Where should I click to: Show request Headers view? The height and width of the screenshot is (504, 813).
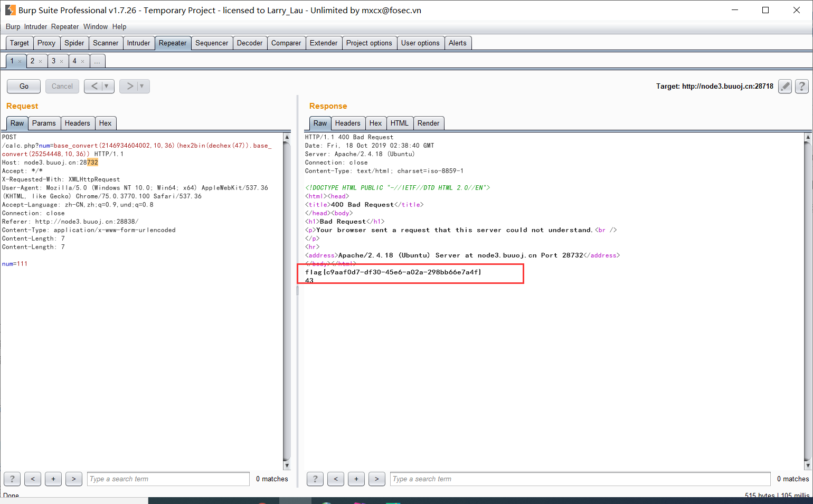(78, 123)
